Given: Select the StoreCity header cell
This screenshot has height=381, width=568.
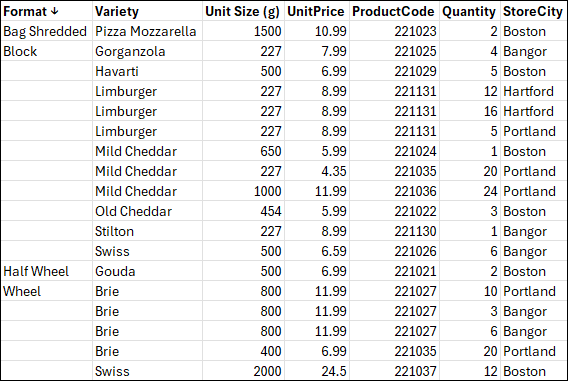Looking at the screenshot, I should (x=534, y=11).
